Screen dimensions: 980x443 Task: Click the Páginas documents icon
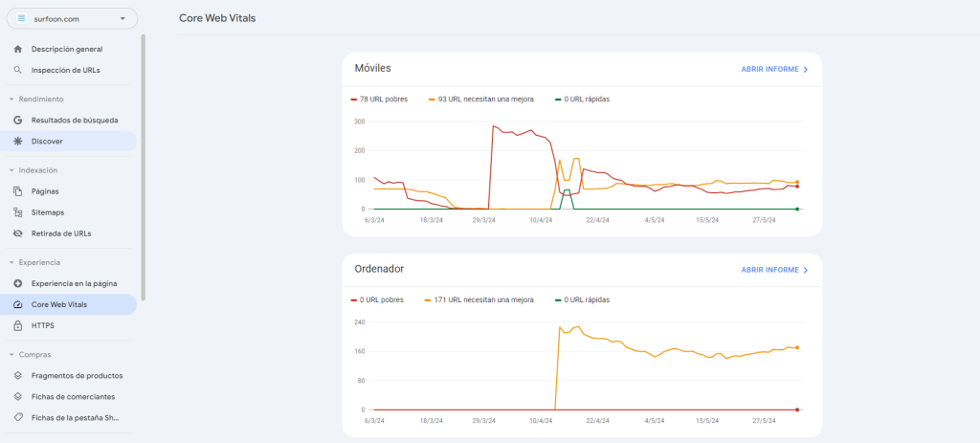17,191
